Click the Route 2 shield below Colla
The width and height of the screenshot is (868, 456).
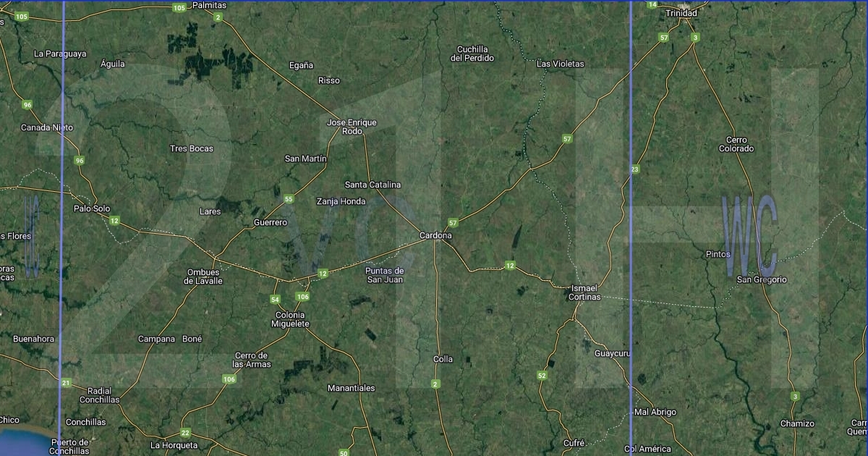pos(435,383)
